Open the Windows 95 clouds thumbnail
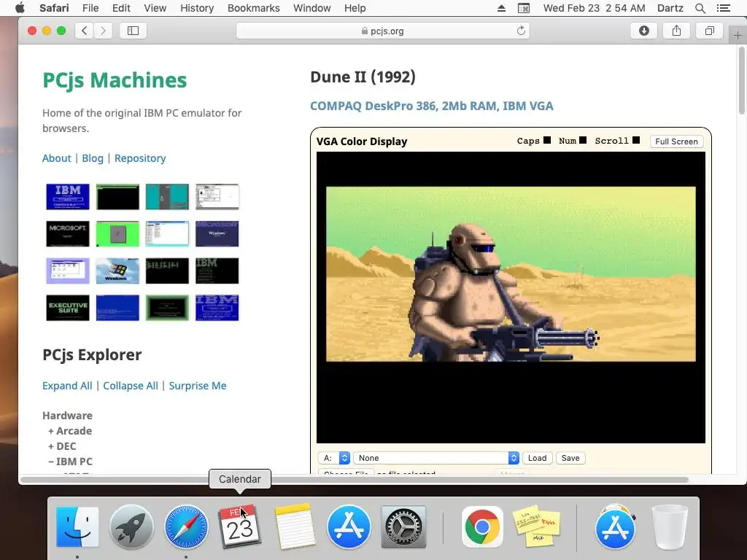Image resolution: width=747 pixels, height=560 pixels. [117, 271]
